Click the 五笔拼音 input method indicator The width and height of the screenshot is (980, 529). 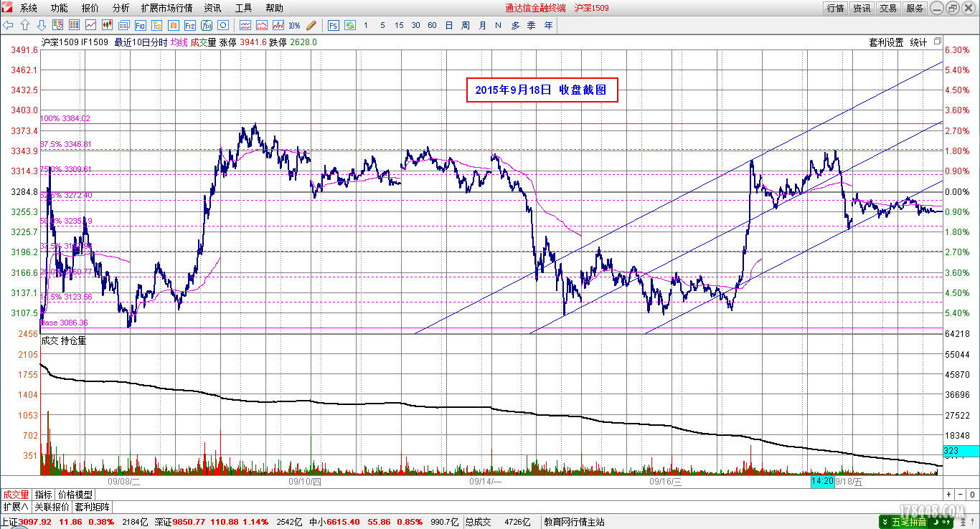tap(910, 522)
